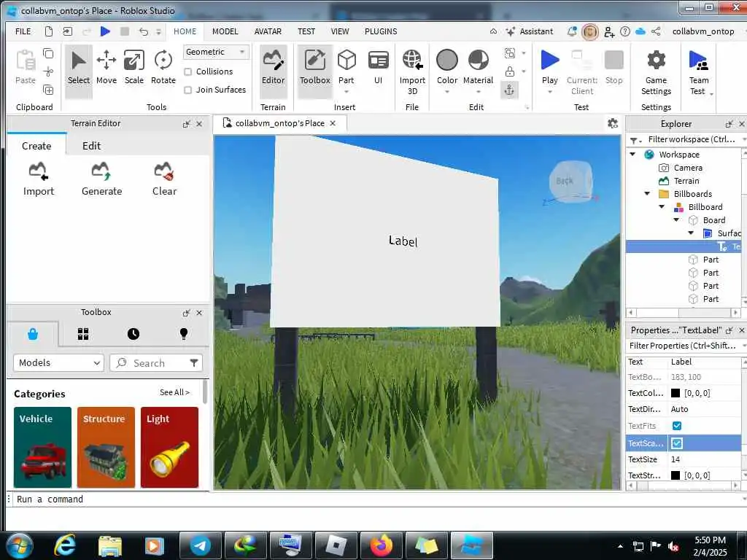
Task: Open Toolbox Inventory grid tab
Action: click(83, 334)
